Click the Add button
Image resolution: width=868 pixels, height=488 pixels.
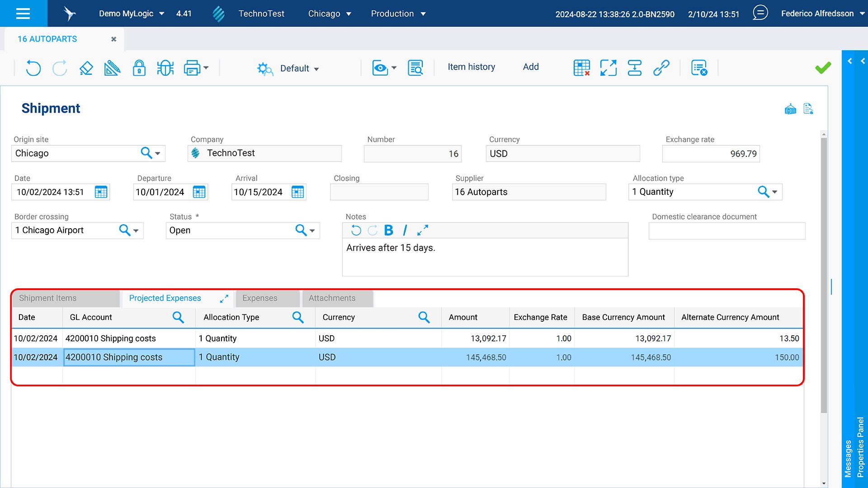click(531, 67)
